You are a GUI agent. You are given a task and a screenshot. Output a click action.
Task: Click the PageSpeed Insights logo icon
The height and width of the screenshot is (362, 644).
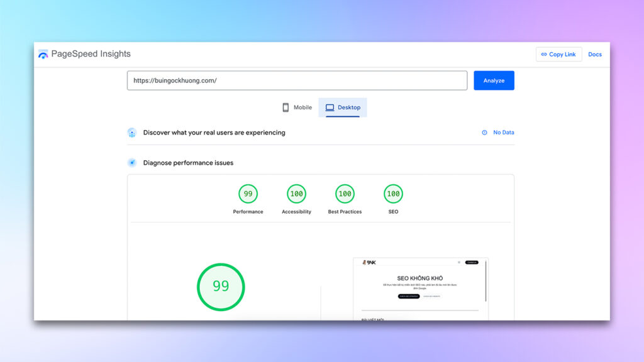pyautogui.click(x=43, y=54)
